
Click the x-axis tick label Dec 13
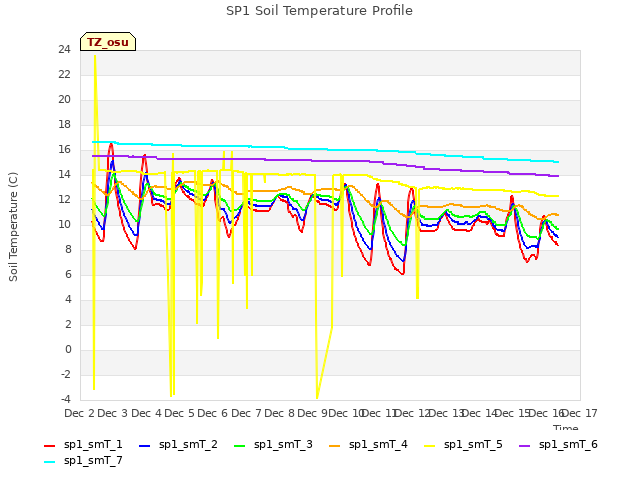[x=447, y=413]
